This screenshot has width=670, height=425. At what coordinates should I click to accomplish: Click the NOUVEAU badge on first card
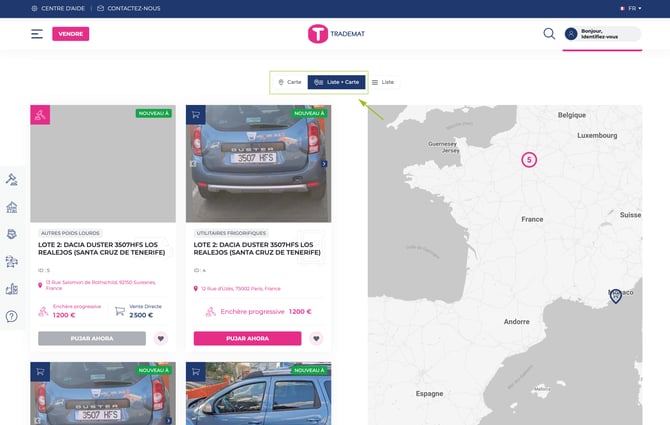point(154,113)
